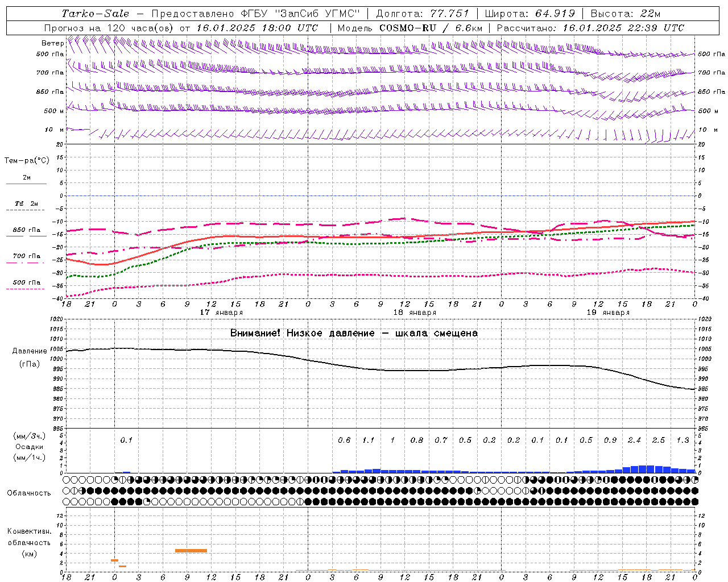
Task: Click the 0.7 precipitation value
Action: (441, 440)
